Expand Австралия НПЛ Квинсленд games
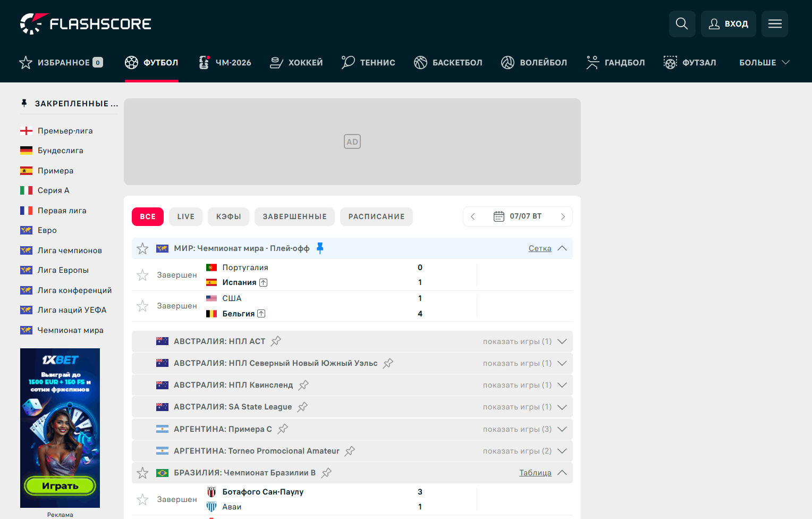 pyautogui.click(x=562, y=385)
